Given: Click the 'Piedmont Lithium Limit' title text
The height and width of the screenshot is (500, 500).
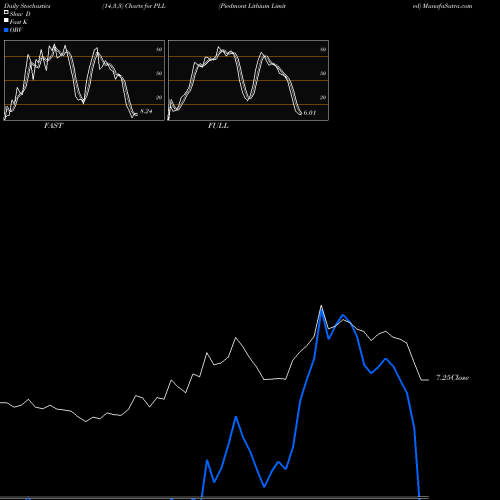Looking at the screenshot, I should 252,6.
